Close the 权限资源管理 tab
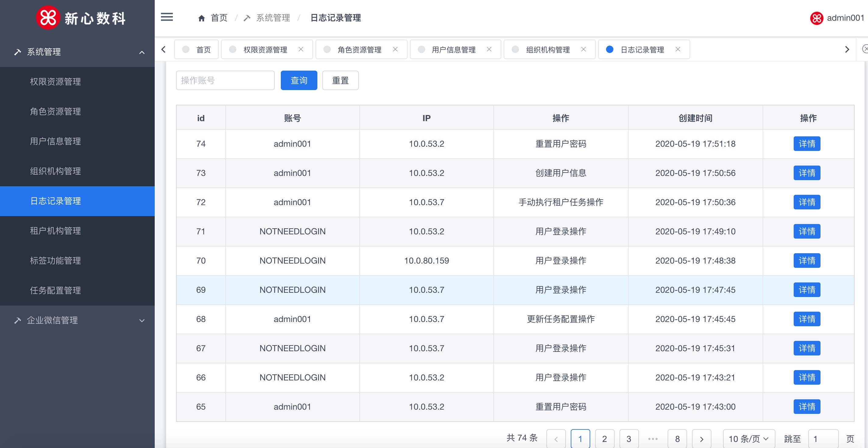Image resolution: width=868 pixels, height=448 pixels. coord(301,50)
